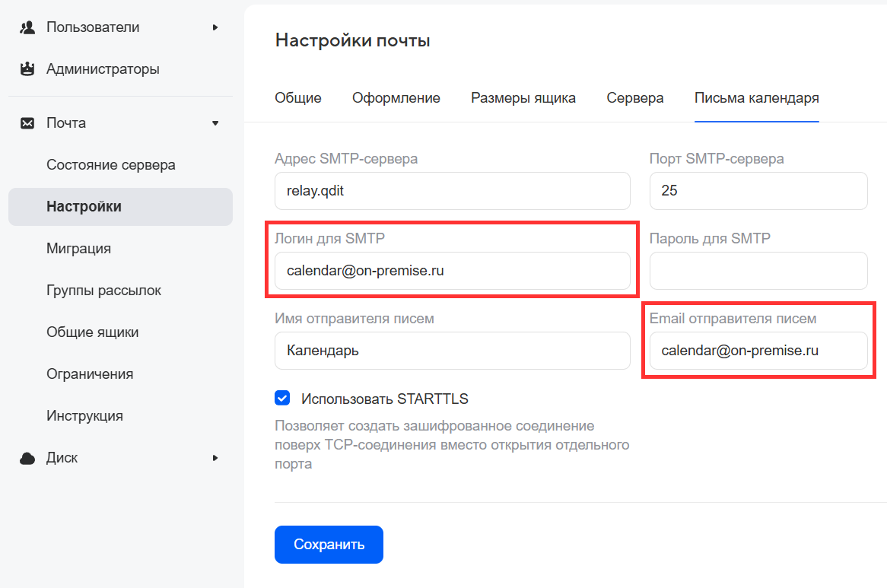Click the Имя отправителя писем field

(452, 351)
